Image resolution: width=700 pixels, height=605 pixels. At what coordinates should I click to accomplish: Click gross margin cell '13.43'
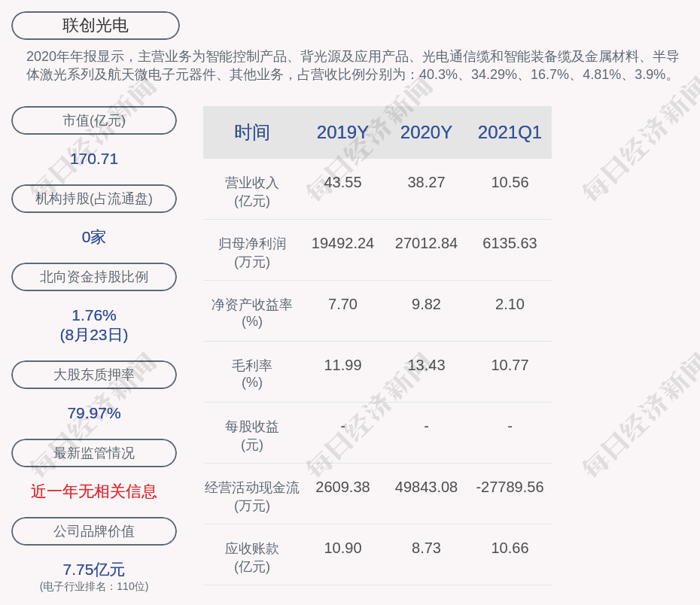click(x=426, y=366)
